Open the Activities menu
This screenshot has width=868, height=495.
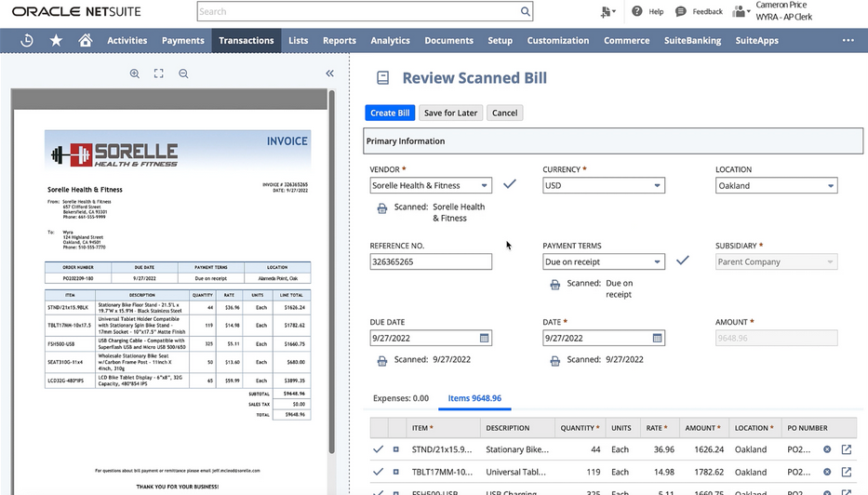tap(127, 40)
